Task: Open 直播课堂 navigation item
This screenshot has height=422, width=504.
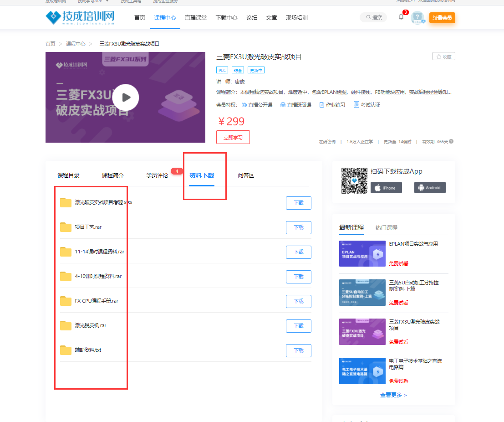Action: coord(195,18)
